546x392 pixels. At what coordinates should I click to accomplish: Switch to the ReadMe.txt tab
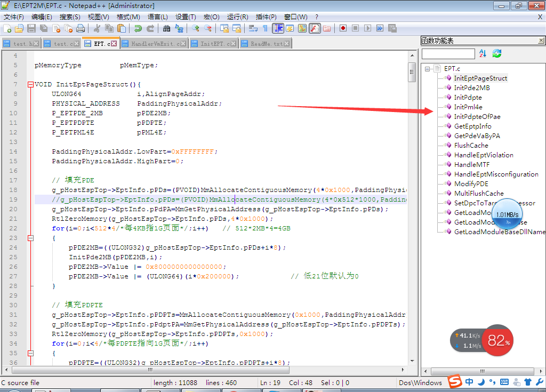click(x=266, y=44)
